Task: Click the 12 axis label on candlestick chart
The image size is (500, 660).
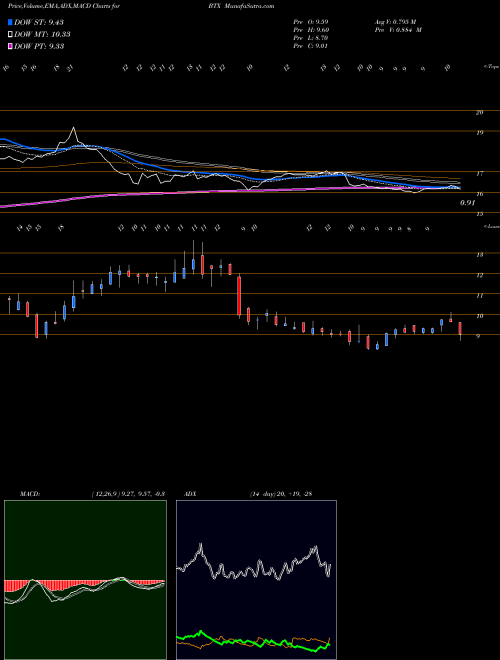Action: coord(479,275)
